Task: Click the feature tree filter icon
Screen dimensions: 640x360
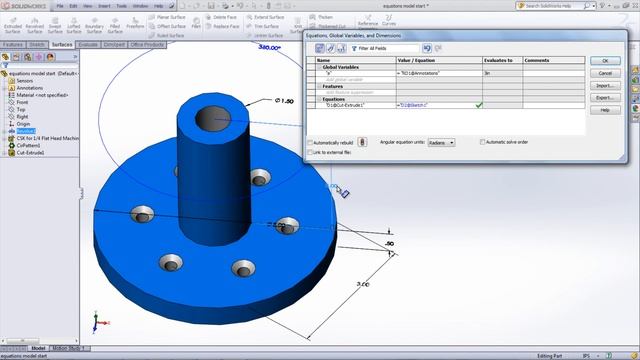Action: (x=5, y=65)
